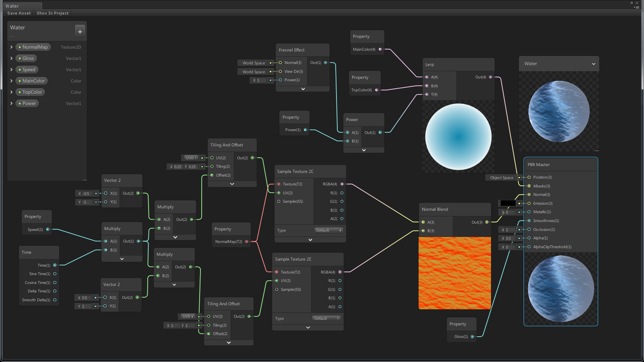The height and width of the screenshot is (362, 644).
Task: Collapse the Power node preview chevron
Action: (364, 150)
